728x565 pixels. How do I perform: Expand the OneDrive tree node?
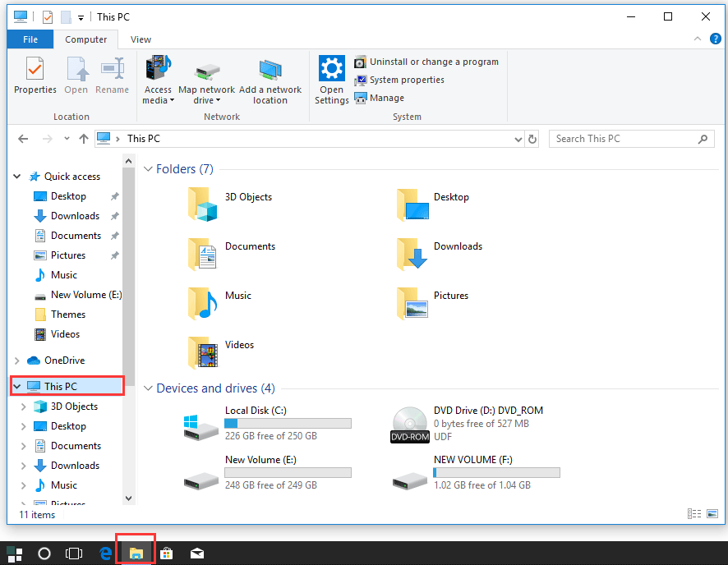coord(17,361)
